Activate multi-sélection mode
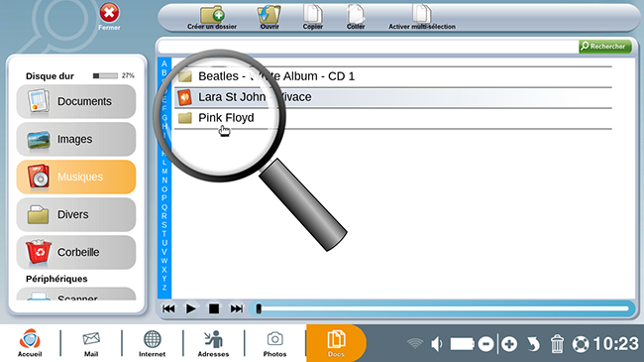This screenshot has height=362, width=644. [422, 16]
